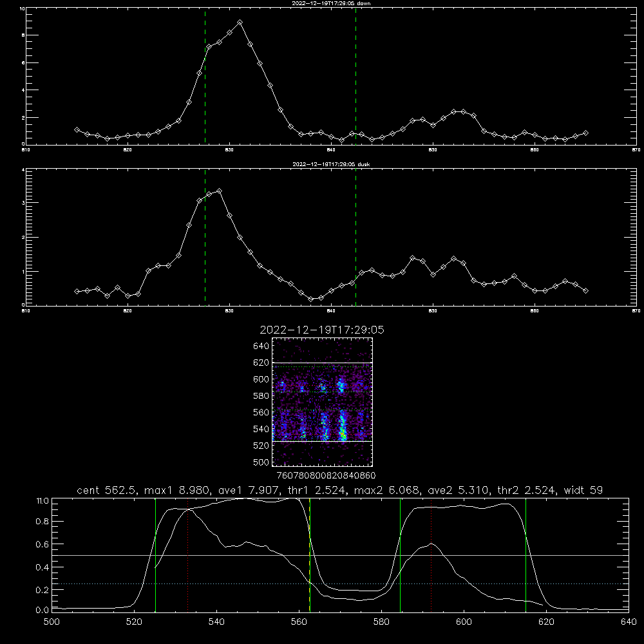Click the green-yellow center line at 562.5

click(310, 554)
